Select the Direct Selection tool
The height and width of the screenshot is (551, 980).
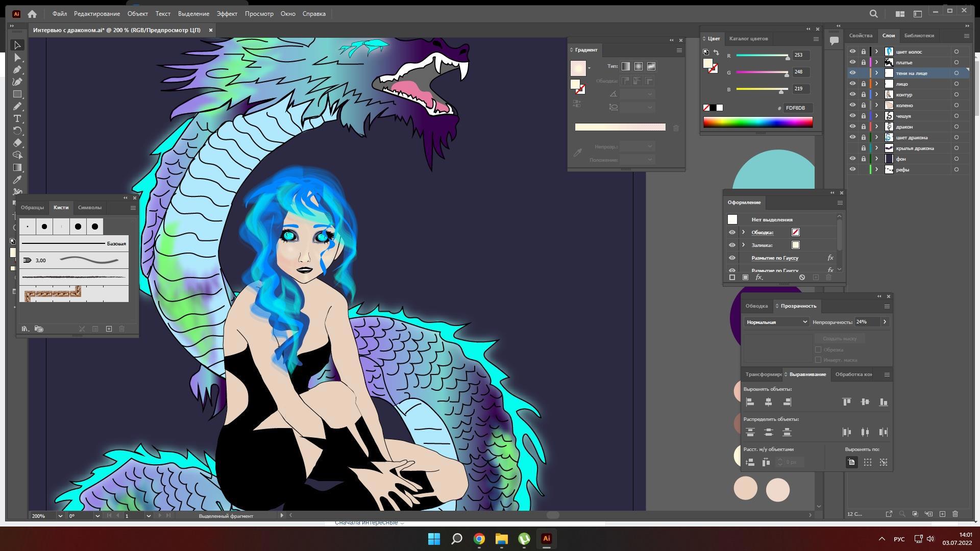tap(17, 58)
